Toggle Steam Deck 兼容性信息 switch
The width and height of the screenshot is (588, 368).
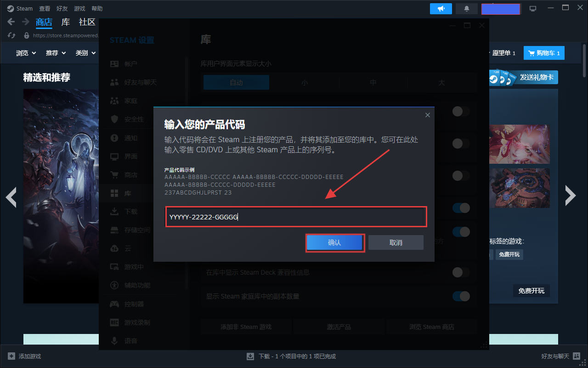461,272
